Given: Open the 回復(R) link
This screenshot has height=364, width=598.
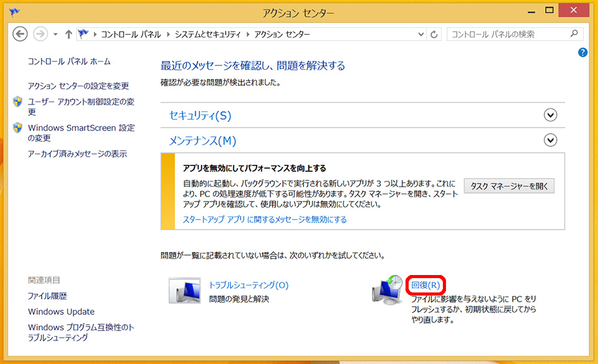Looking at the screenshot, I should (425, 285).
